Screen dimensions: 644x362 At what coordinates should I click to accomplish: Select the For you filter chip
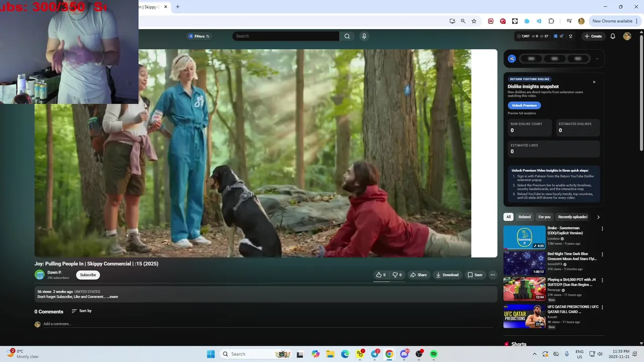click(544, 217)
